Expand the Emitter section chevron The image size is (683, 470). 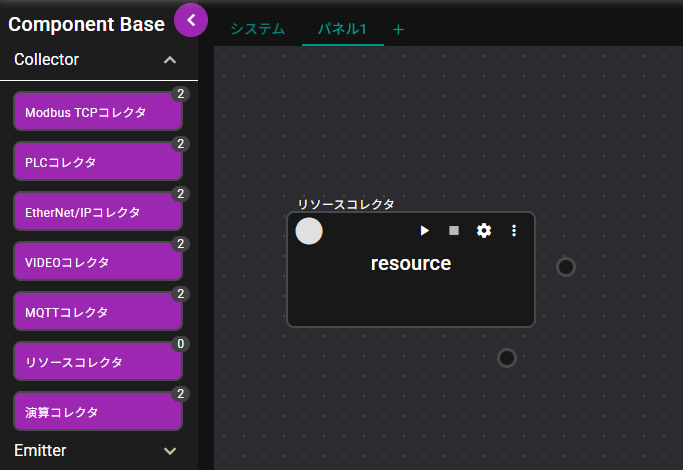170,451
